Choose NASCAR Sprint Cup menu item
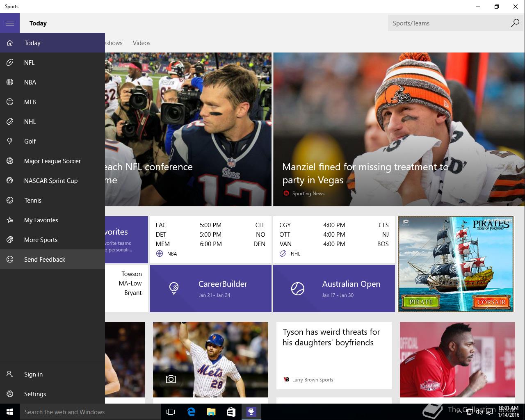 52,180
